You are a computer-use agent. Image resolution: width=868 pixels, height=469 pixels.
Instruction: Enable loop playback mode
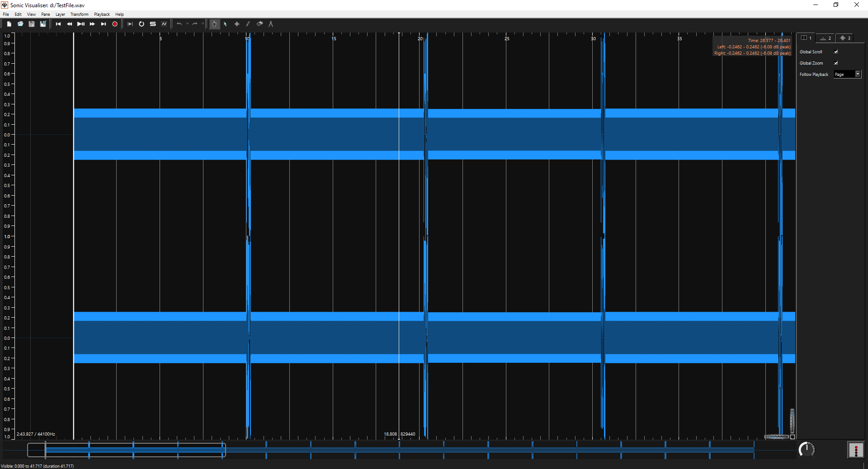click(x=142, y=24)
